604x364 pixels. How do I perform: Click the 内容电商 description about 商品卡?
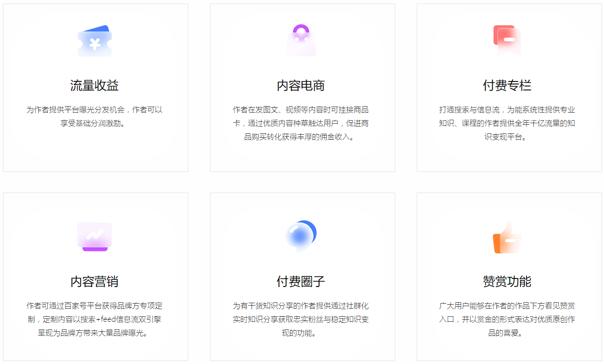(301, 123)
